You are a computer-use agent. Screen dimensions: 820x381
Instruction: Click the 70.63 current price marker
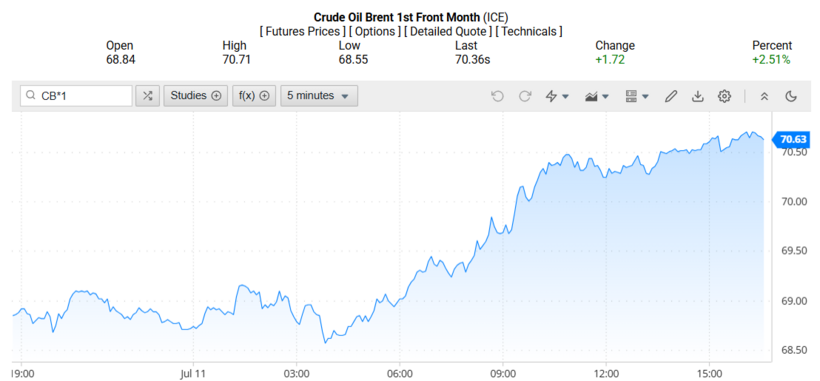coord(791,139)
